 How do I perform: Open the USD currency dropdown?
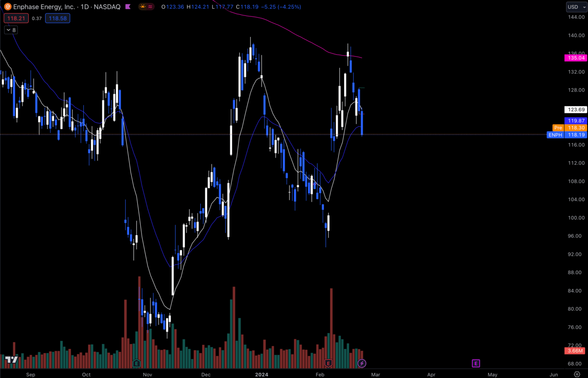coord(576,7)
